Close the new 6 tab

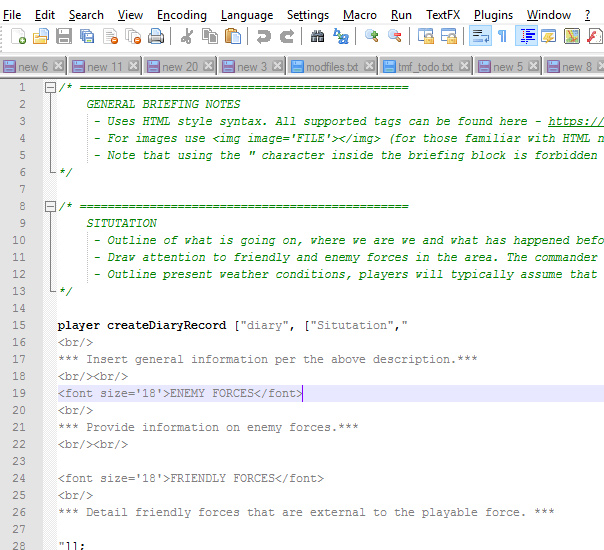(59, 66)
